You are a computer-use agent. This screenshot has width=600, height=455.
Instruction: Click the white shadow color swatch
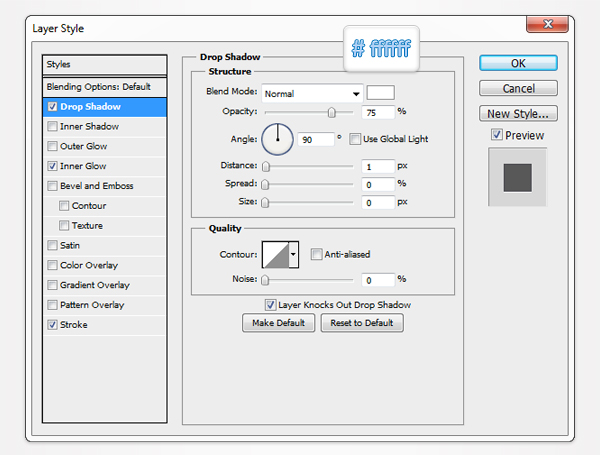tap(380, 94)
